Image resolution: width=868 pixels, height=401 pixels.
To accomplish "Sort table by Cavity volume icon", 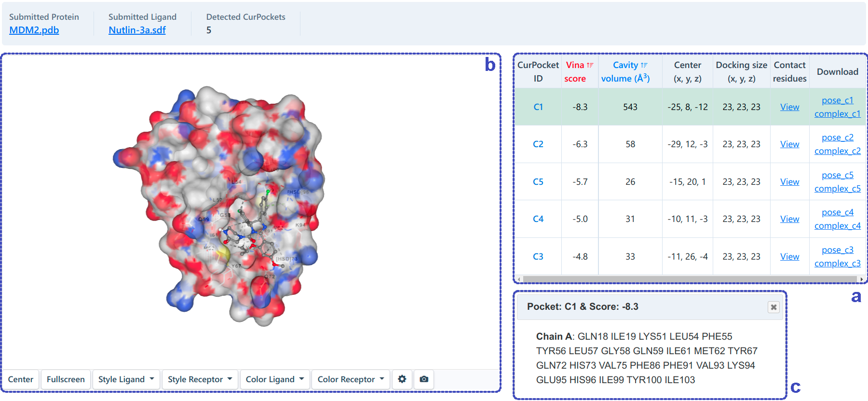I will [x=644, y=65].
